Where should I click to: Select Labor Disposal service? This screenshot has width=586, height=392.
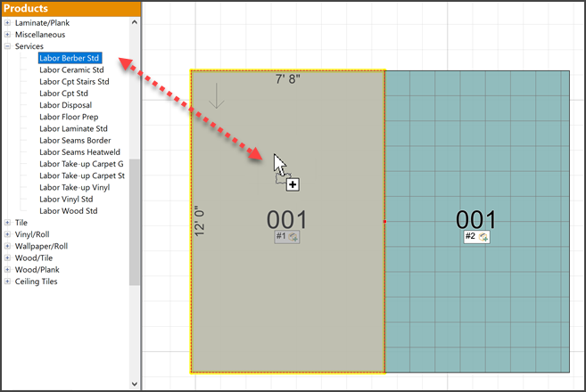point(65,105)
